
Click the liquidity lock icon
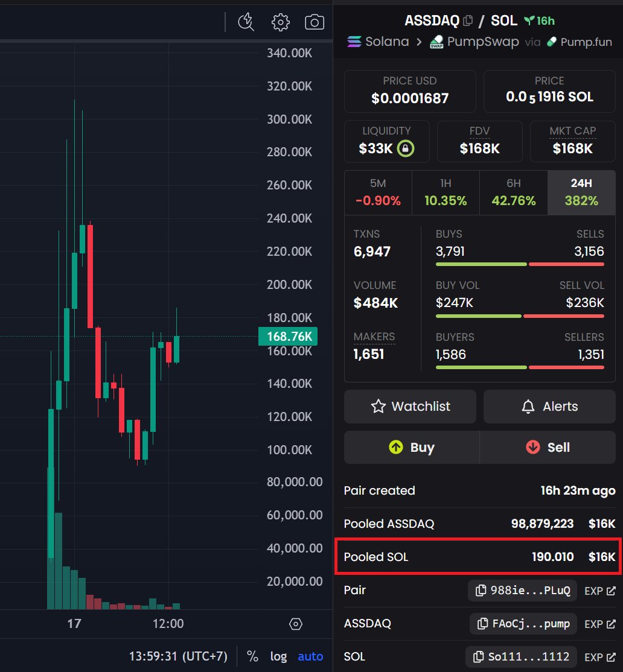tap(406, 148)
